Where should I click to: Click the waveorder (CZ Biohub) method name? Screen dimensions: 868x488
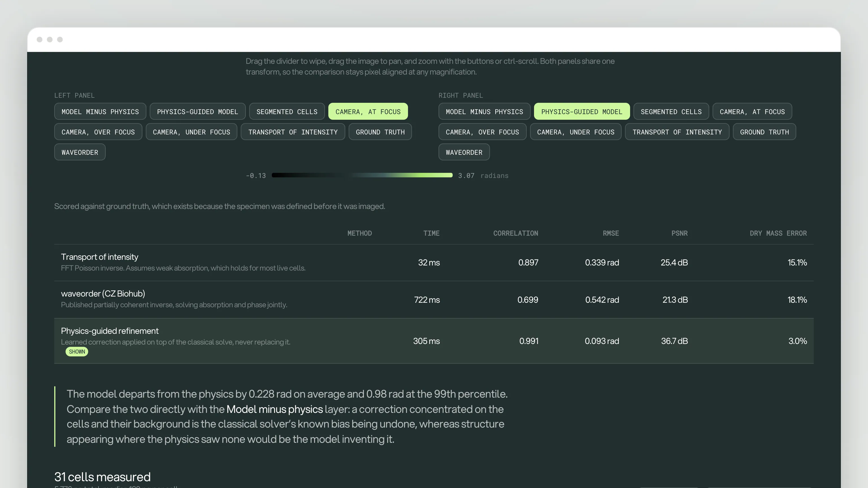coord(103,294)
